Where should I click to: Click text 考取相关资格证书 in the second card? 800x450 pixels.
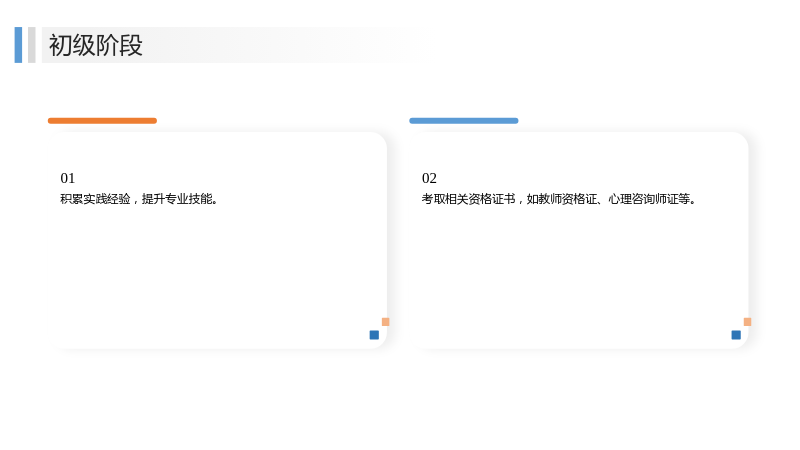pyautogui.click(x=468, y=199)
